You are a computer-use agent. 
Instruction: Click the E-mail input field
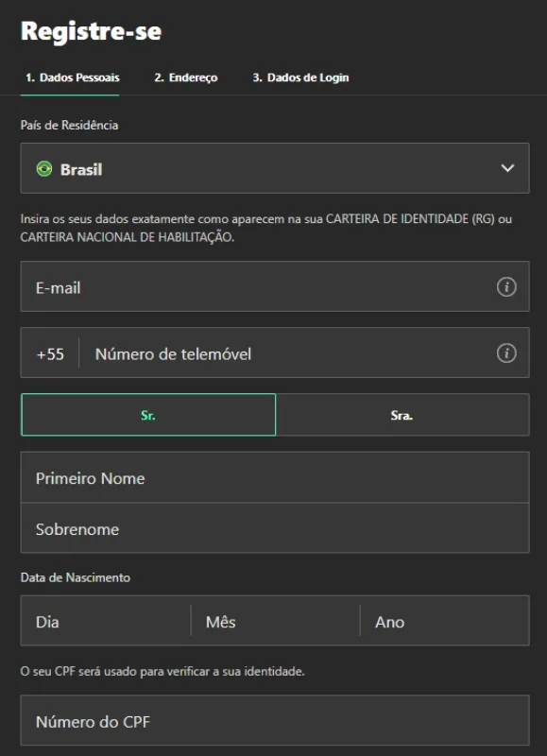(236, 285)
